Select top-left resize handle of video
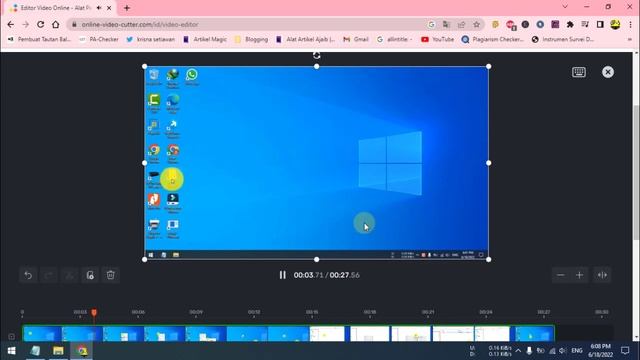640x360 pixels. (144, 66)
